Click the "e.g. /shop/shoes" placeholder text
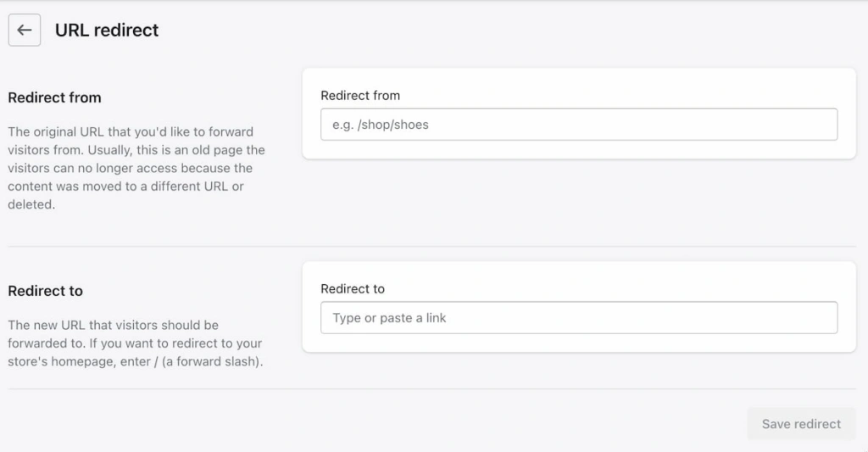Viewport: 868px width, 452px height. coord(381,125)
